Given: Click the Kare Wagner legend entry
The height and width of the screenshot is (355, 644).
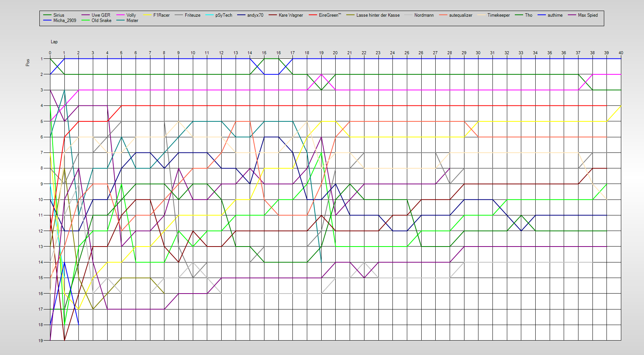Looking at the screenshot, I should pos(291,15).
